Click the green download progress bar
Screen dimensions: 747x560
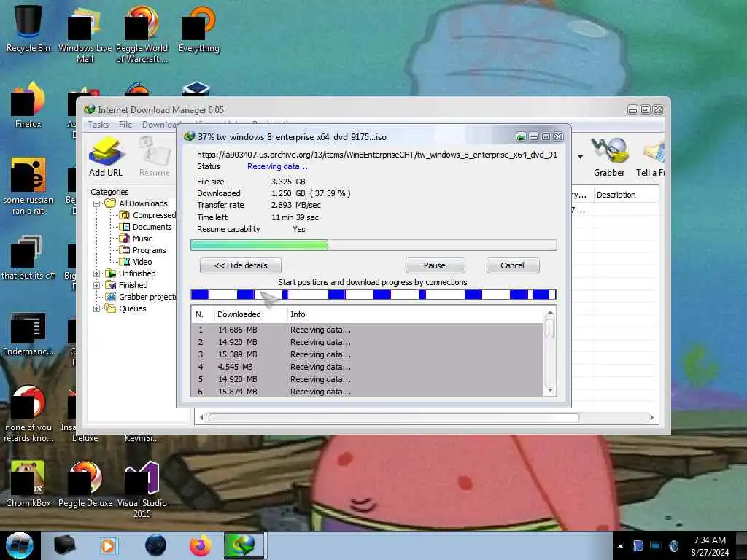tap(373, 245)
